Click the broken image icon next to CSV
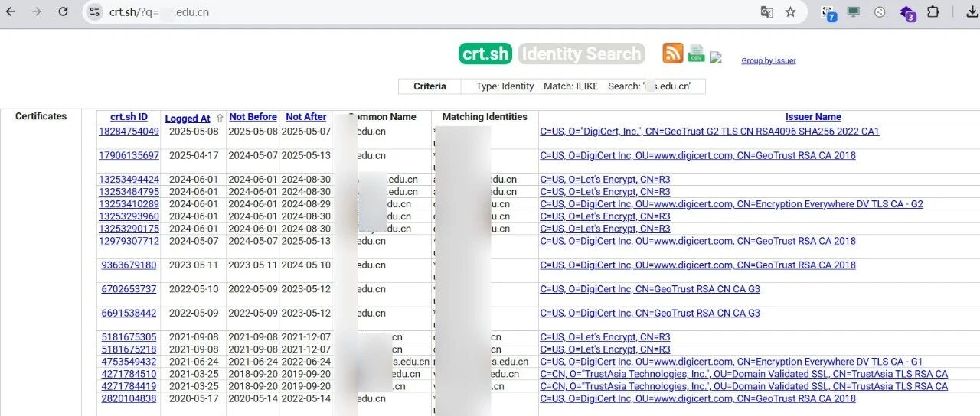980x416 pixels. 716,57
